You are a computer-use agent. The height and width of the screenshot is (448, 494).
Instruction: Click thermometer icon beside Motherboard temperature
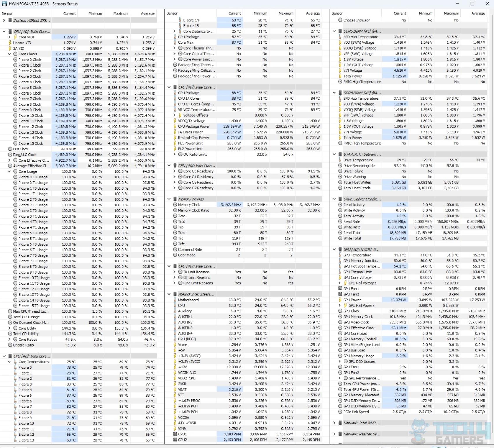click(x=175, y=300)
